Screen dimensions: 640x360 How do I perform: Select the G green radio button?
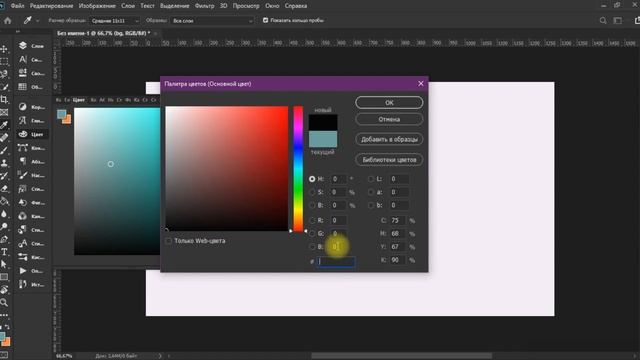point(312,233)
